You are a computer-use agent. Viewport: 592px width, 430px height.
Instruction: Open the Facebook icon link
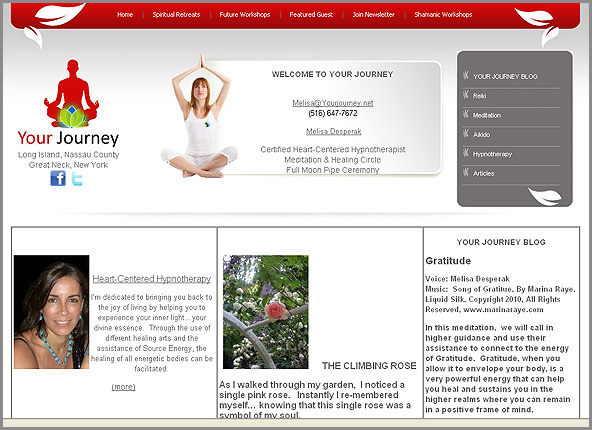click(x=58, y=178)
